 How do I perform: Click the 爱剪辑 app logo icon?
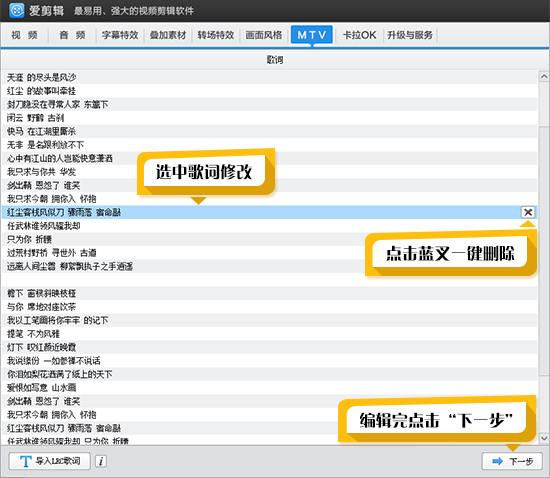click(x=16, y=10)
